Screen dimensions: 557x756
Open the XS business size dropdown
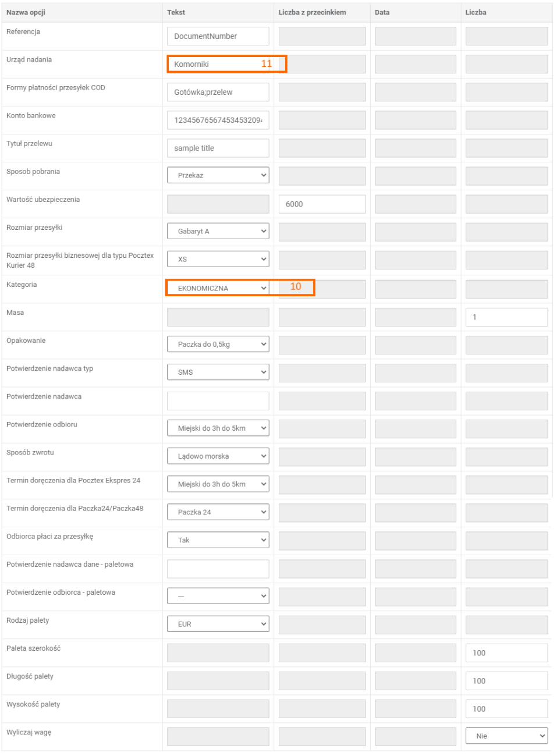point(218,259)
